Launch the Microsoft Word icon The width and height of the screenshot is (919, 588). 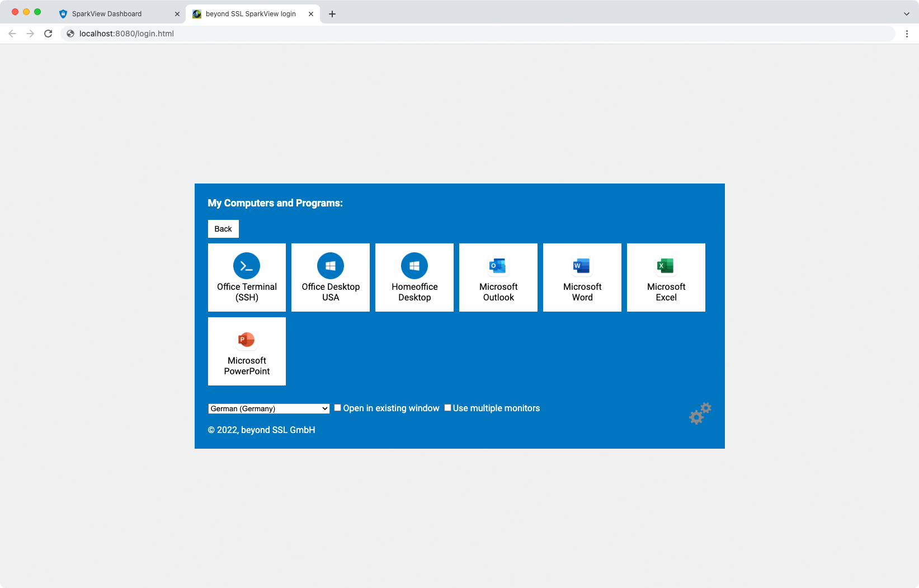[582, 266]
